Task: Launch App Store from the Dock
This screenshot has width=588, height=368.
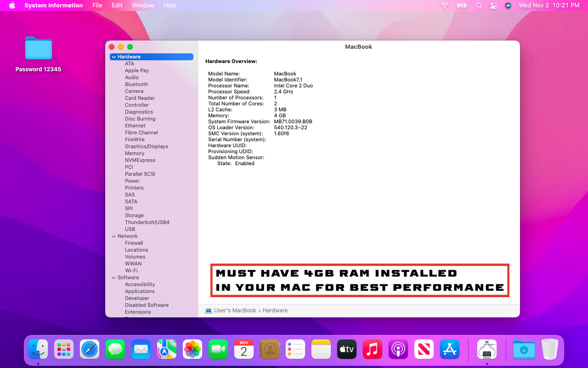Action: coord(450,349)
